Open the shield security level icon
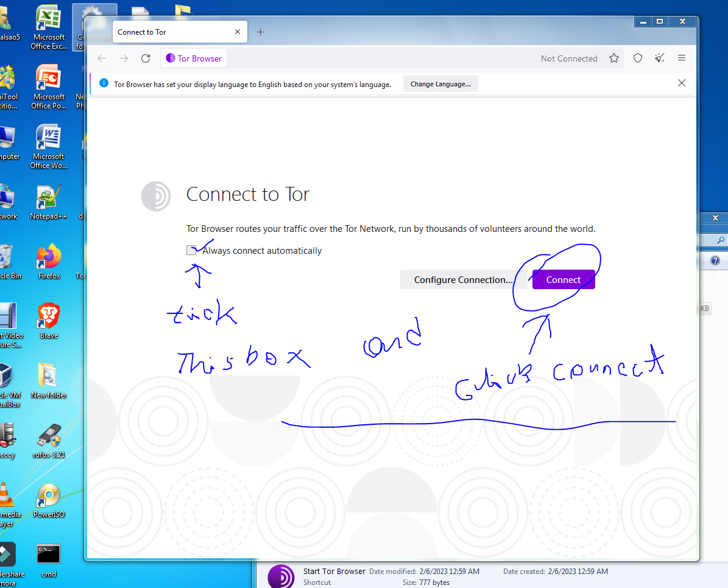This screenshot has height=588, width=728. [x=637, y=58]
